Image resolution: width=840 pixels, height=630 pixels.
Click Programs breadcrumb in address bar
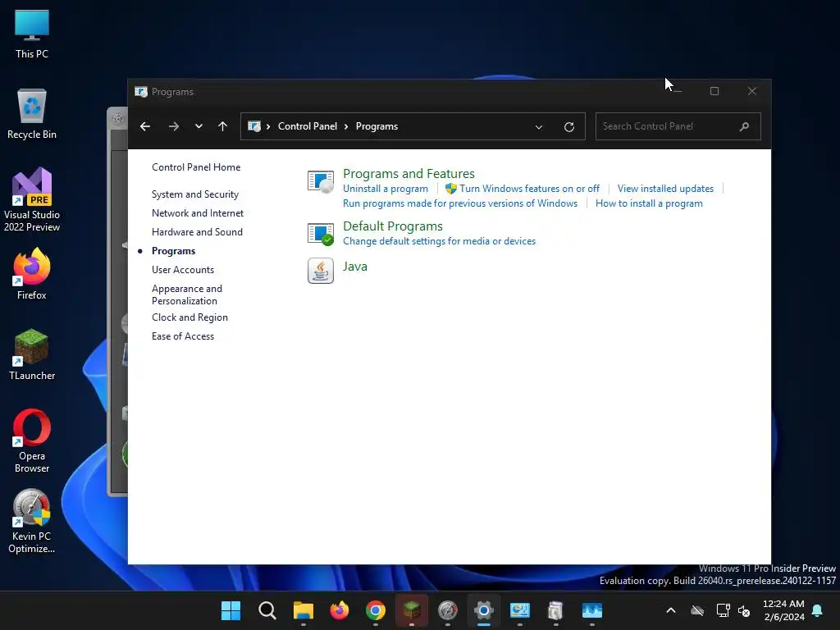point(377,126)
